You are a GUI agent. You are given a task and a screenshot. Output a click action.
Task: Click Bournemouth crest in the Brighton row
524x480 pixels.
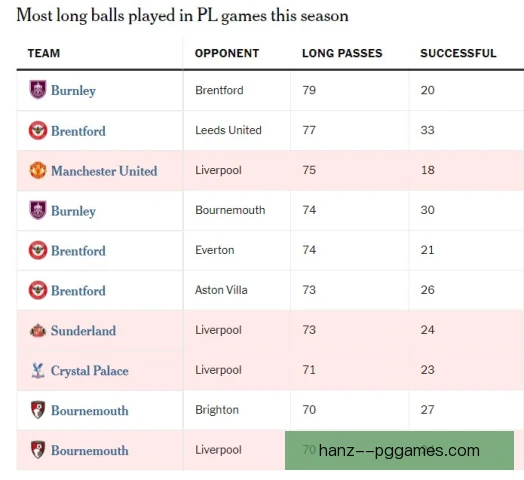[38, 410]
